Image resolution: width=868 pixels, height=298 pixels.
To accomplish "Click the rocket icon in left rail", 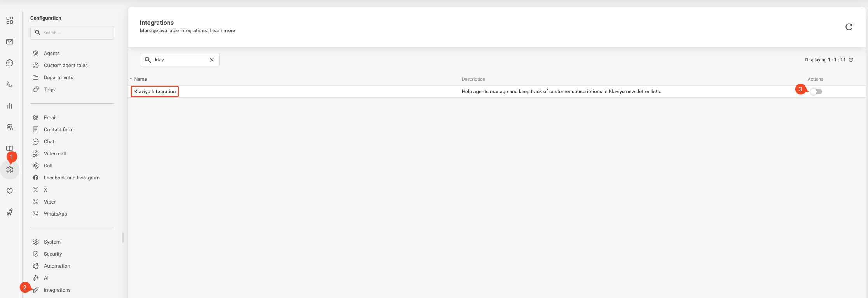I will point(10,212).
